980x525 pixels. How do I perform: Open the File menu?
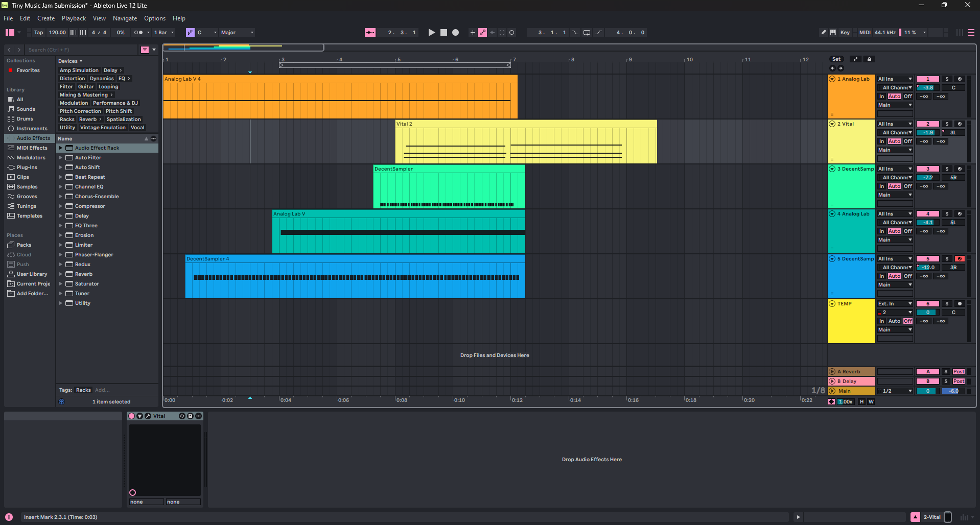point(8,18)
